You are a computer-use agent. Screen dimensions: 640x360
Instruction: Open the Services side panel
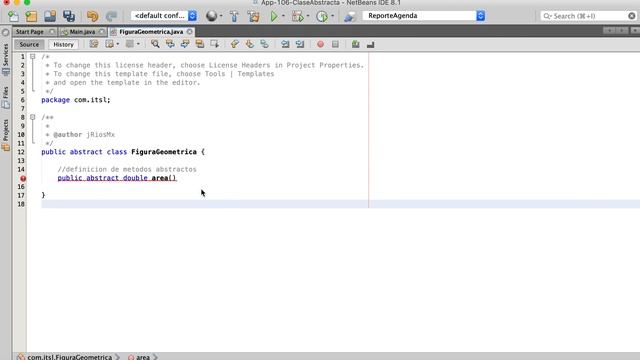tap(6, 60)
